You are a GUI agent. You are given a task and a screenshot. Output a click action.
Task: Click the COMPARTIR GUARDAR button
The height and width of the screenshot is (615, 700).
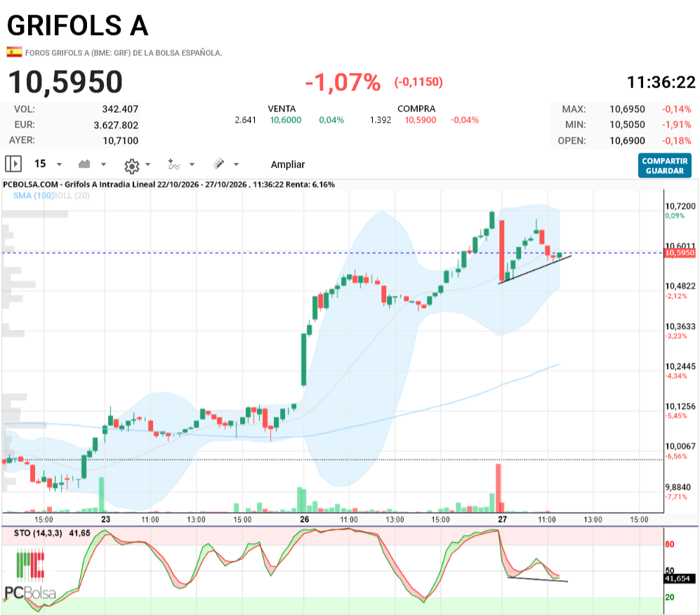pyautogui.click(x=665, y=166)
